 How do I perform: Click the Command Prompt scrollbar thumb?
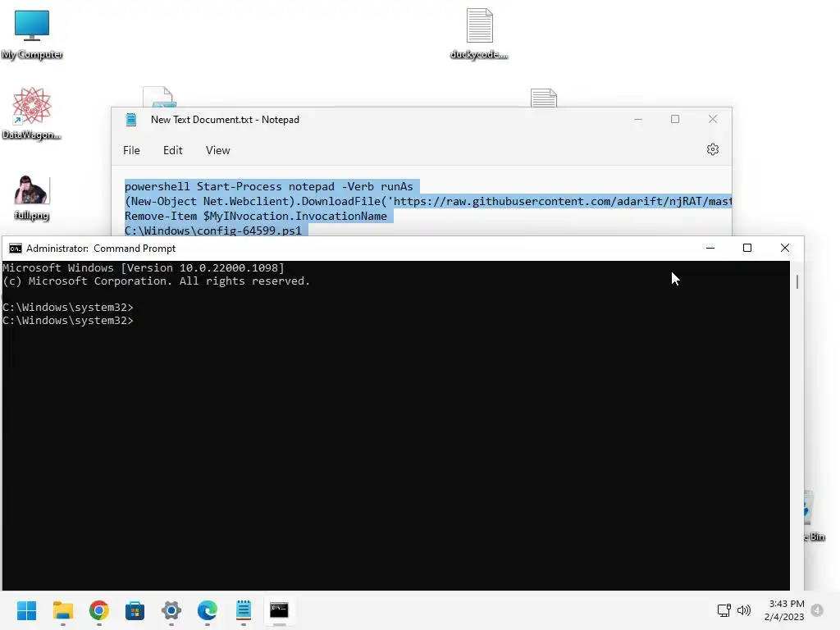(797, 282)
